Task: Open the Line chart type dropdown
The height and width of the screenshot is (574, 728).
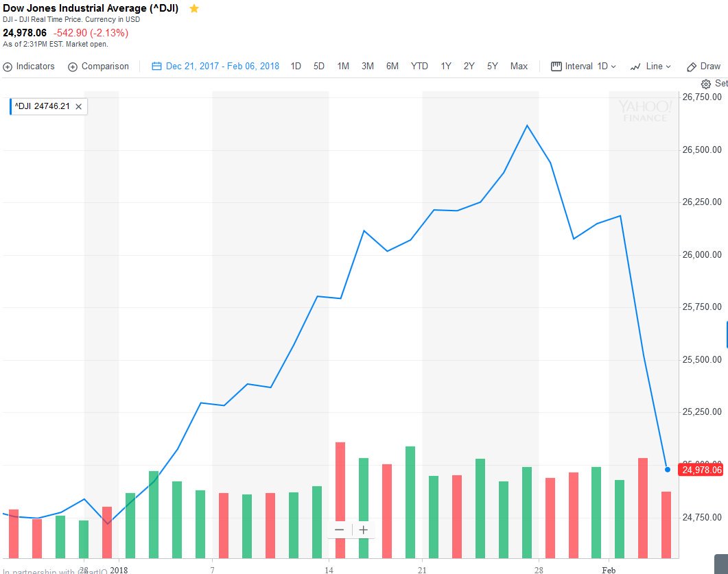Action: [x=650, y=67]
